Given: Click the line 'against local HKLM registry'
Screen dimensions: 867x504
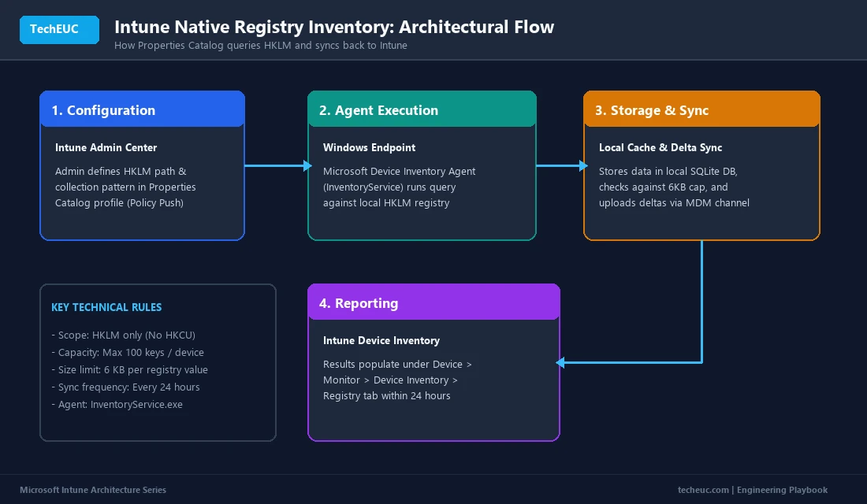Looking at the screenshot, I should [386, 203].
